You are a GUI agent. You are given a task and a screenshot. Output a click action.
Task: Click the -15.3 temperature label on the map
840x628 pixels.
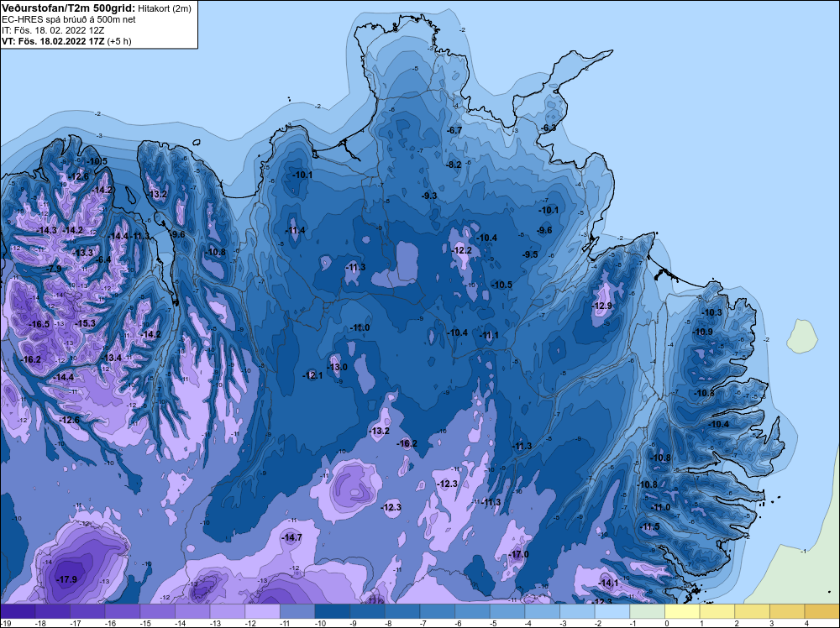click(x=85, y=323)
